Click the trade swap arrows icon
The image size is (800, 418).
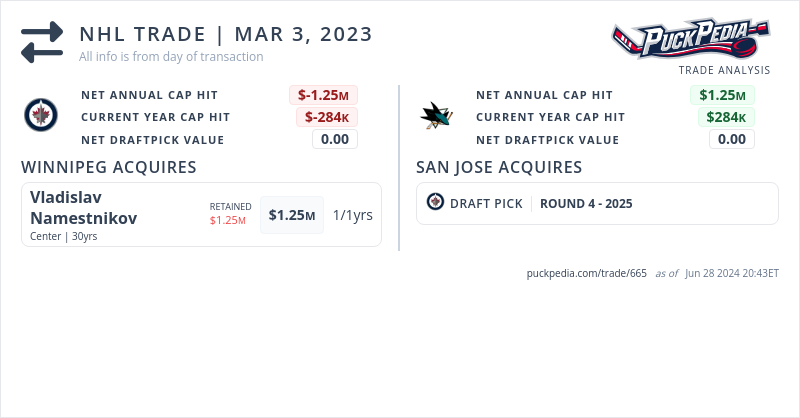point(42,42)
